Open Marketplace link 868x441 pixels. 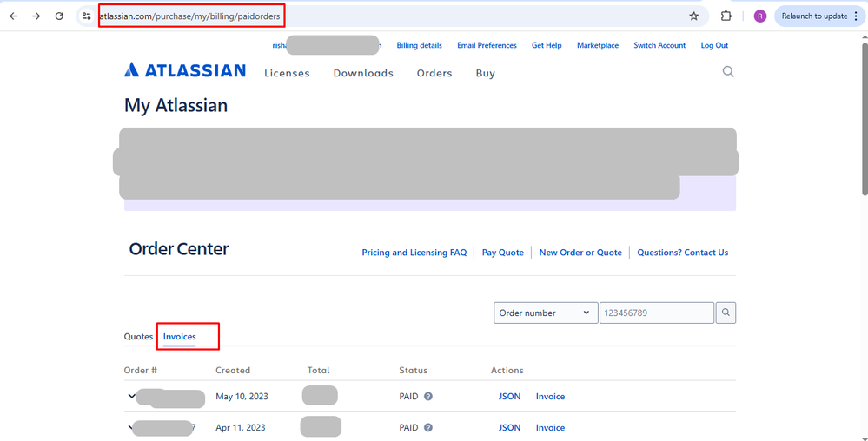pyautogui.click(x=598, y=45)
